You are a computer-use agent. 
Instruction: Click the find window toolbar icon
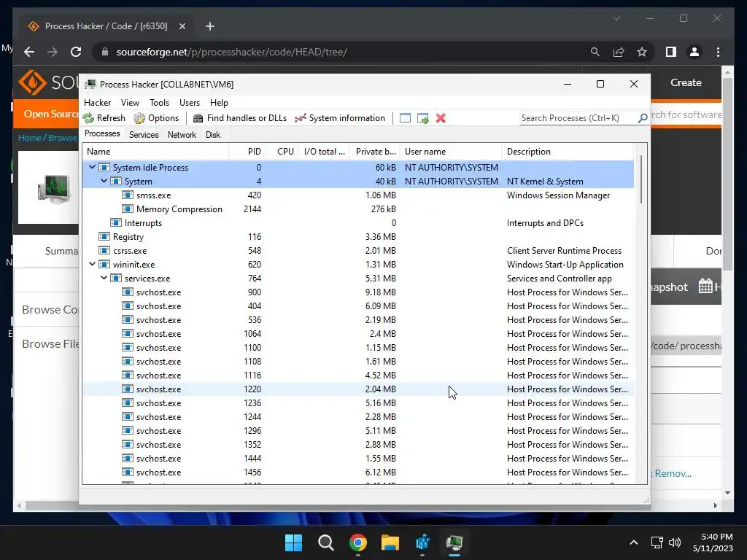(x=405, y=118)
